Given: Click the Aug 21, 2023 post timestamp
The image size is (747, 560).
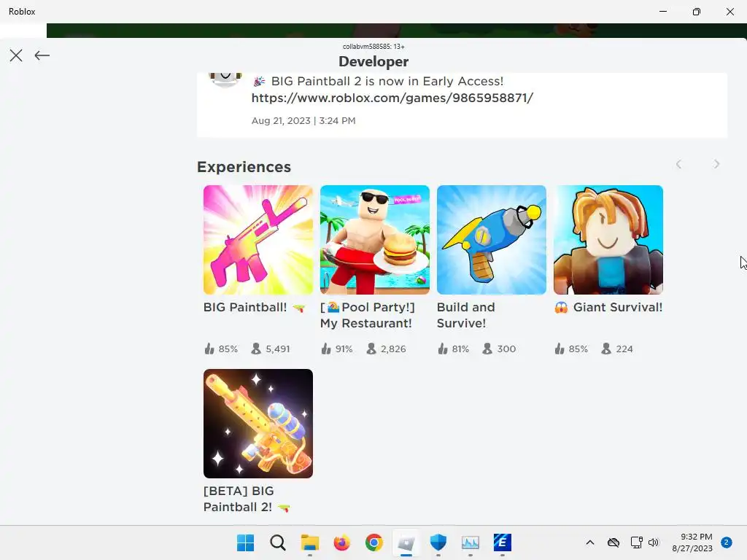Looking at the screenshot, I should [303, 120].
